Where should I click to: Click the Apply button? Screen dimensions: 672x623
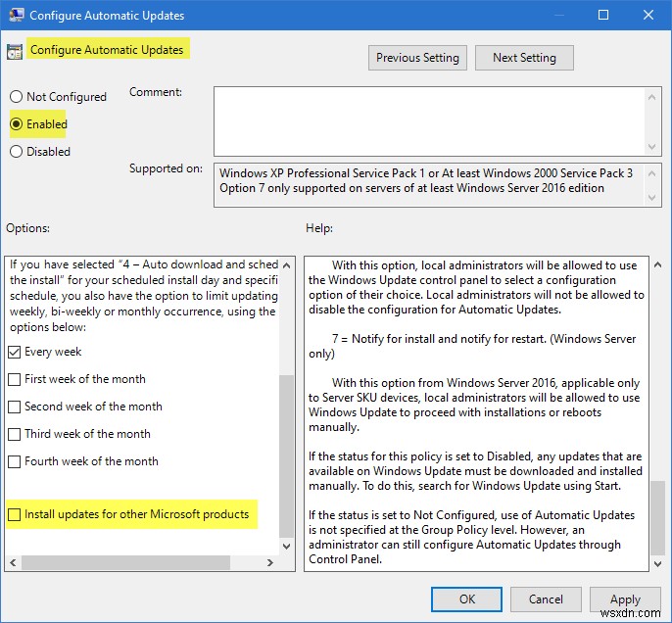(x=625, y=599)
